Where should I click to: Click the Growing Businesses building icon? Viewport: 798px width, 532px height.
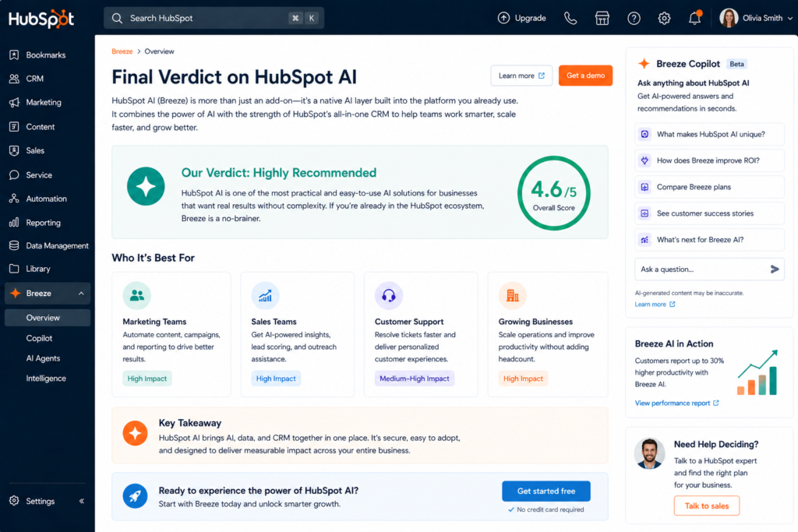[x=513, y=295]
